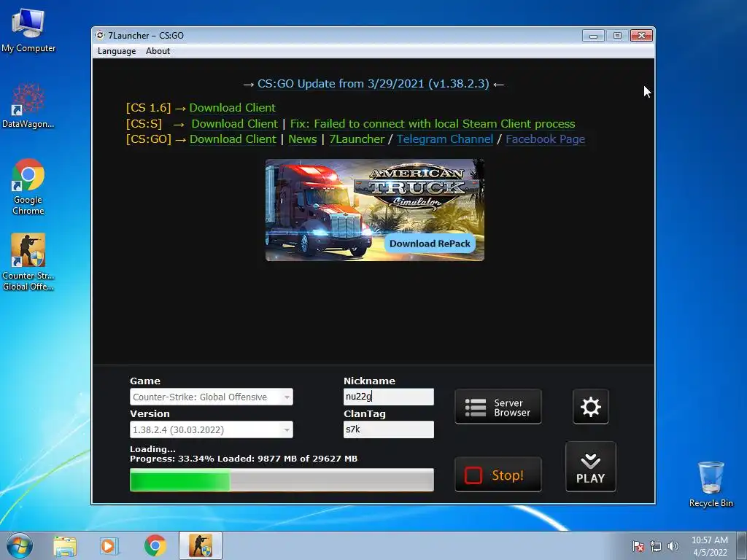Viewport: 747px width, 560px height.
Task: Open Windows Media Player from the taskbar
Action: point(109,545)
